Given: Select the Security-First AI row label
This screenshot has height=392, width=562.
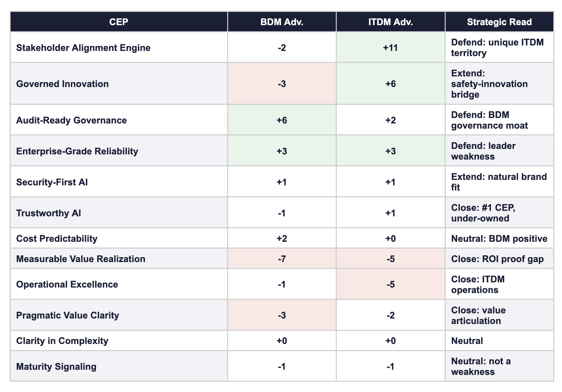Looking at the screenshot, I should (x=52, y=182).
